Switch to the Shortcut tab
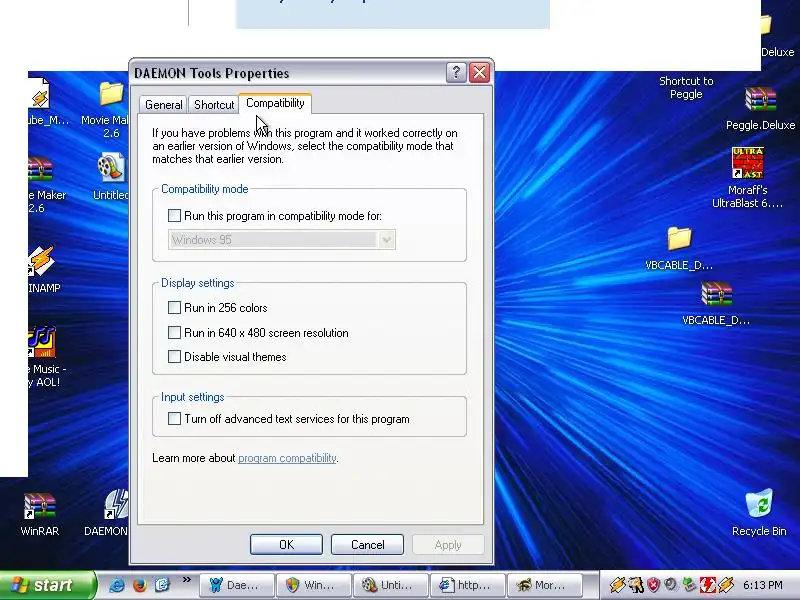The image size is (800, 600). click(x=214, y=105)
